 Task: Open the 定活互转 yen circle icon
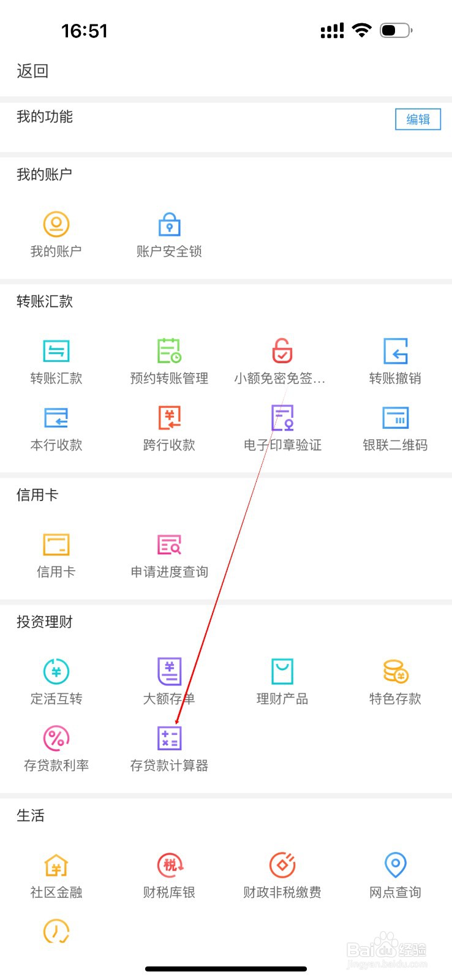click(x=56, y=671)
